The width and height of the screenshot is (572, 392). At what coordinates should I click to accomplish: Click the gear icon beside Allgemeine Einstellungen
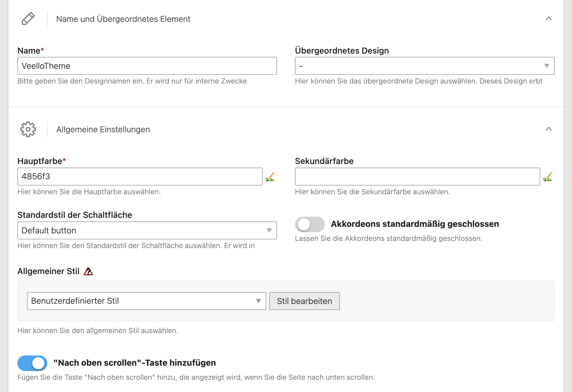point(28,129)
